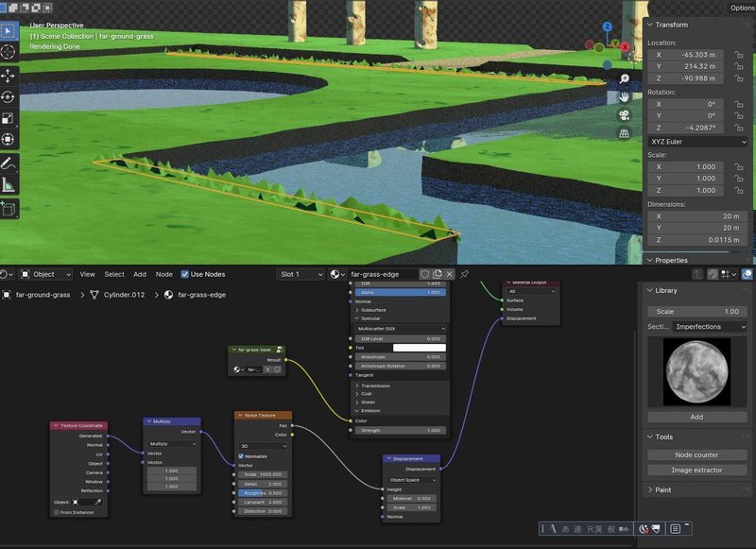Open the Multiply operation dropdown
This screenshot has width=756, height=549.
tap(172, 443)
